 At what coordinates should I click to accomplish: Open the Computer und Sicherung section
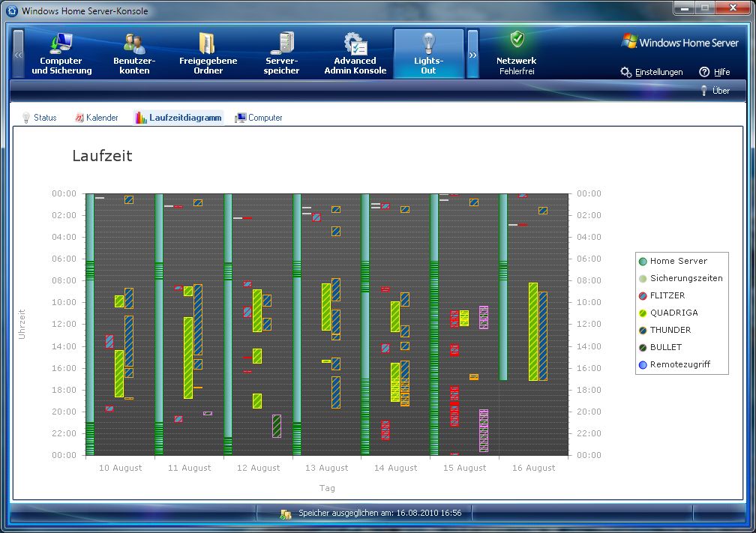[61, 53]
